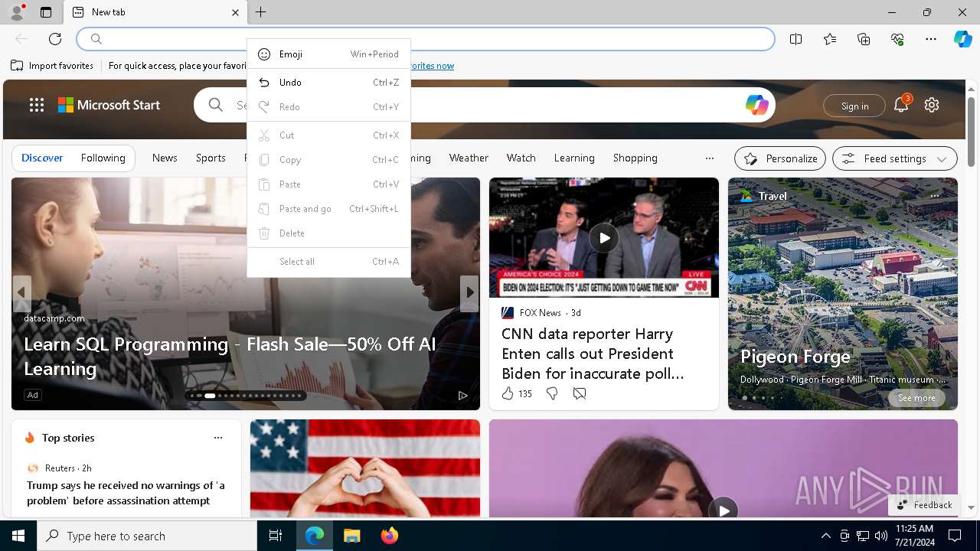Viewport: 980px width, 551px height.
Task: Click the Feedback button
Action: tap(924, 505)
